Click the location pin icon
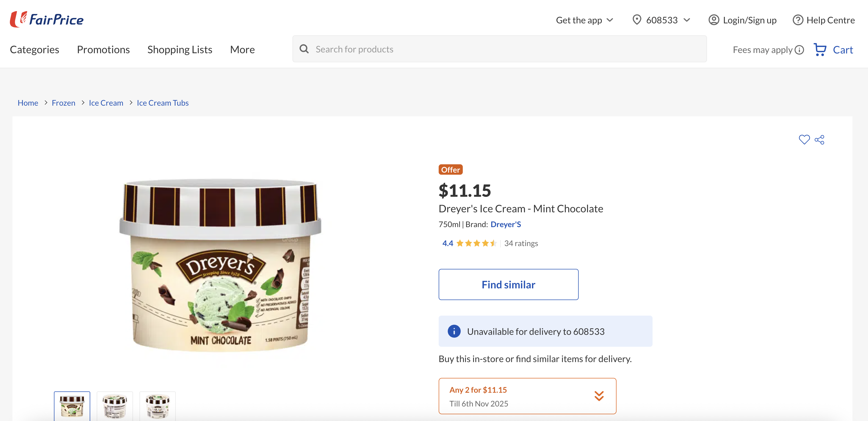 pos(637,20)
